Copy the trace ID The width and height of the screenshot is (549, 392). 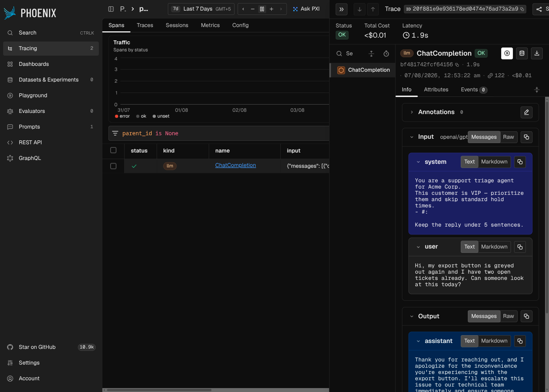[x=522, y=9]
